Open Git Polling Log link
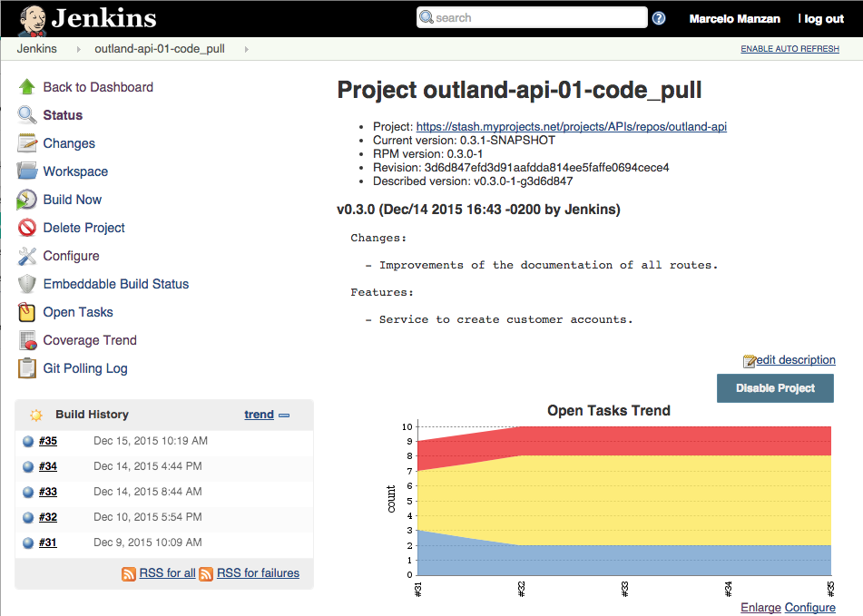The image size is (863, 616). point(85,368)
